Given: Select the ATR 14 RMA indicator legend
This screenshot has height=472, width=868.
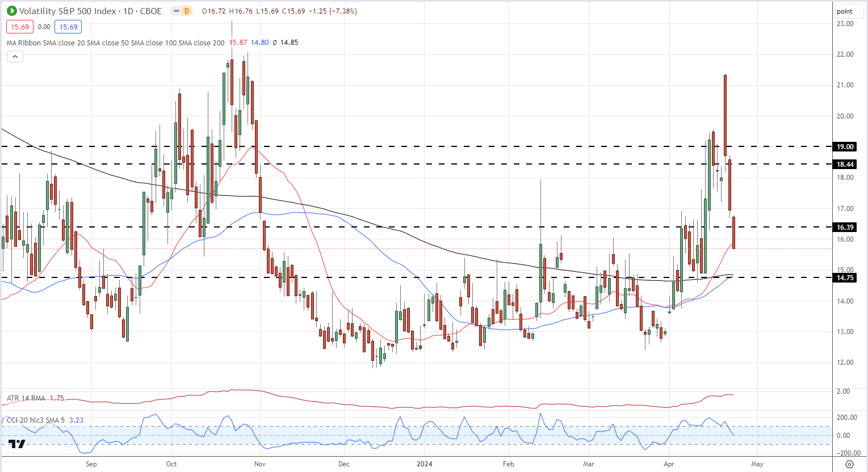Looking at the screenshot, I should [x=26, y=398].
